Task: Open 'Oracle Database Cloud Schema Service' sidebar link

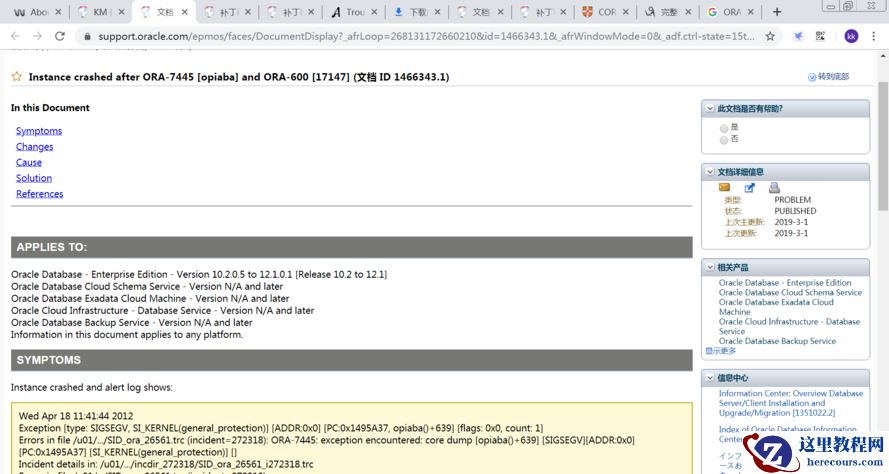Action: click(790, 293)
